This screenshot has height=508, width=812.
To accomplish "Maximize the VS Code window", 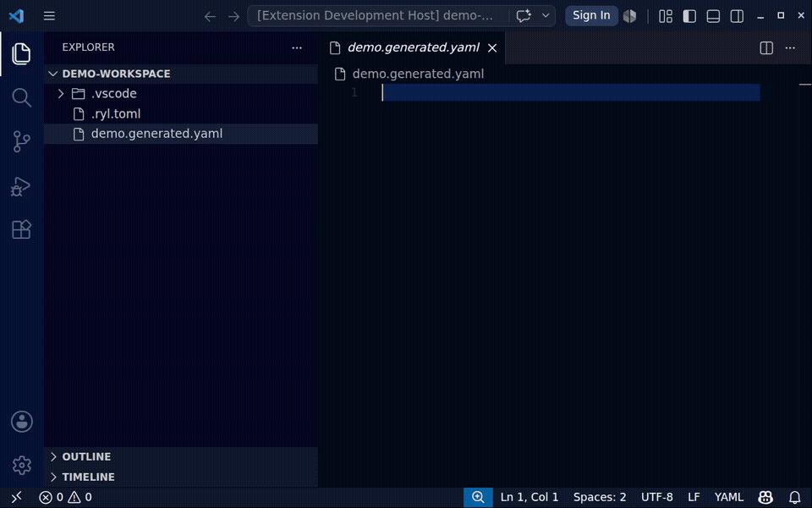I will pos(781,15).
